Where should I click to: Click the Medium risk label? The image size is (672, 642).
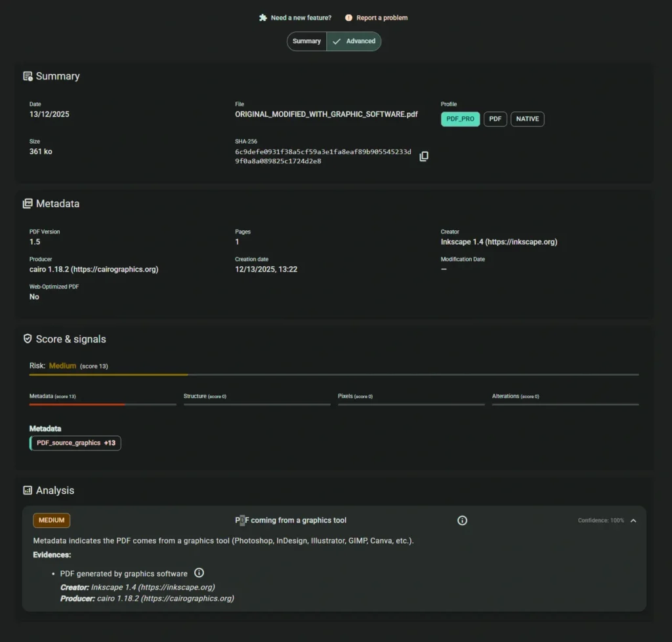62,366
